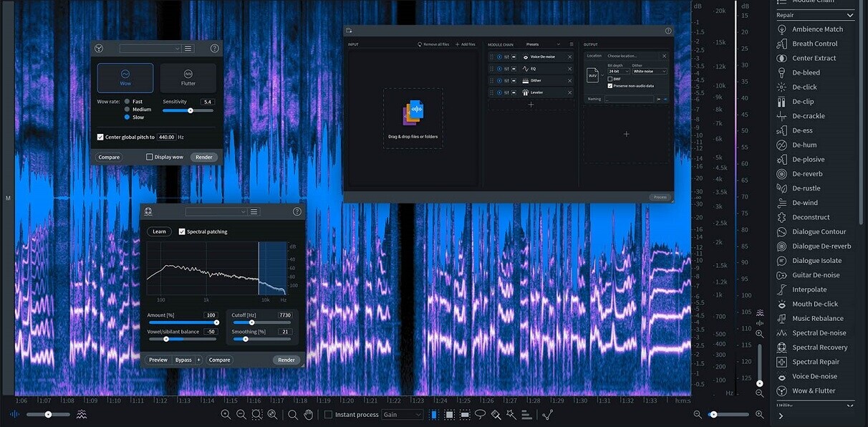868x427 pixels.
Task: Expand the module chain Presets dropdown
Action: click(x=543, y=44)
